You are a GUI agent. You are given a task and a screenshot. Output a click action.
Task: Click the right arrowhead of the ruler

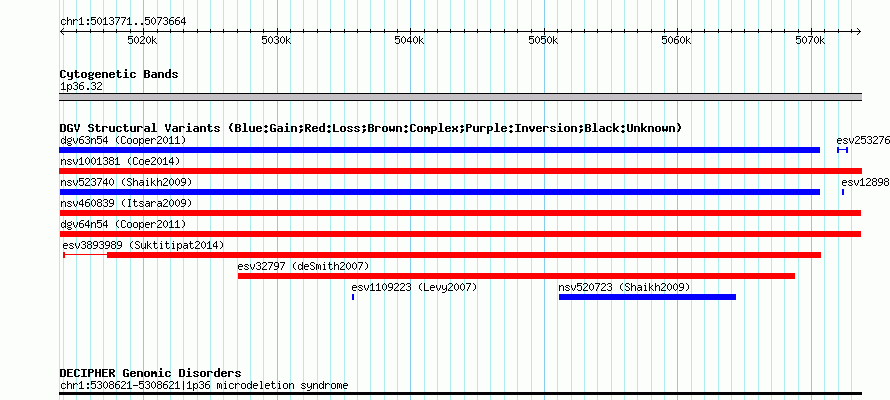(859, 32)
